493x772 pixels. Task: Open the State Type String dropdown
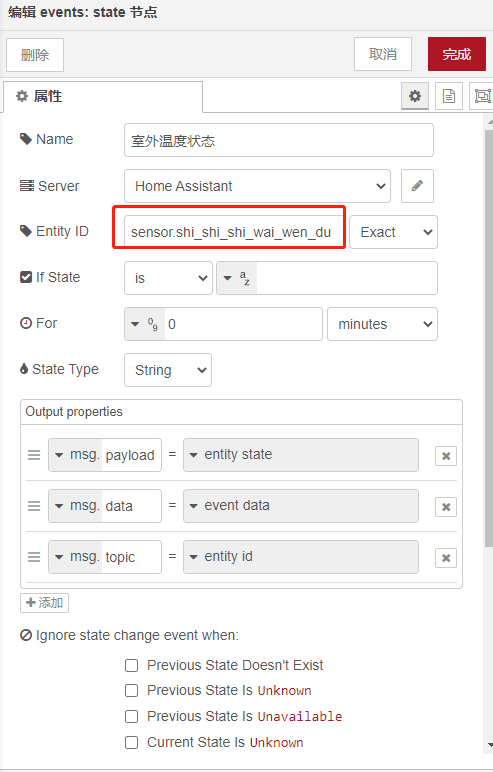tap(168, 370)
